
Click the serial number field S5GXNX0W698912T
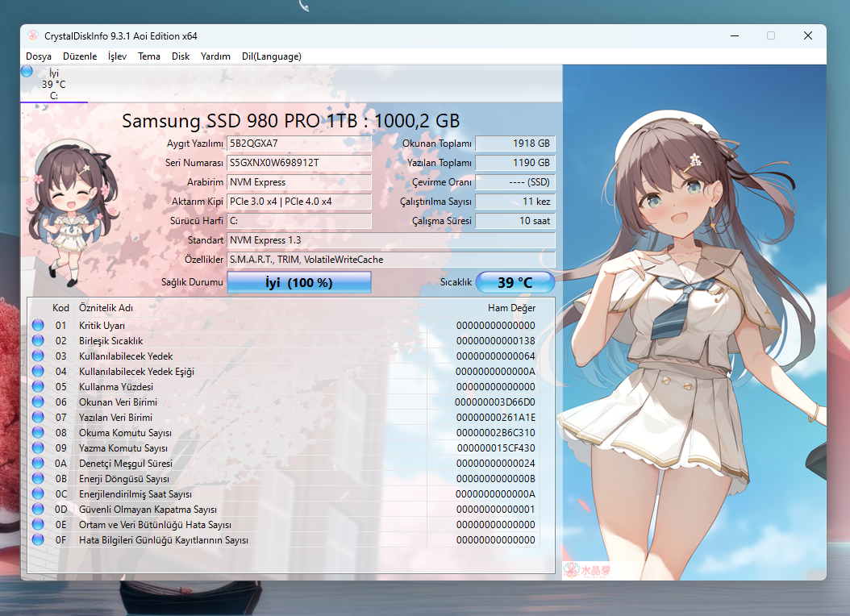(x=299, y=163)
